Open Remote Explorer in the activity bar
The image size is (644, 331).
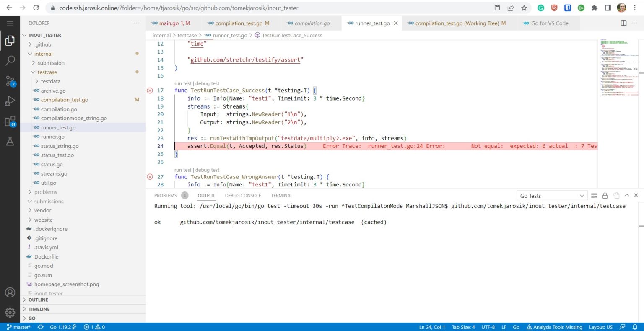click(10, 120)
